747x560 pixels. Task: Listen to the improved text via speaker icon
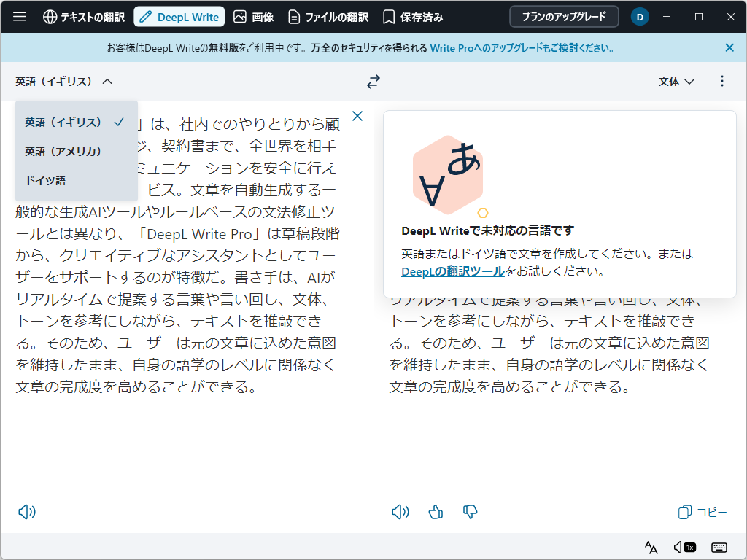tap(400, 511)
